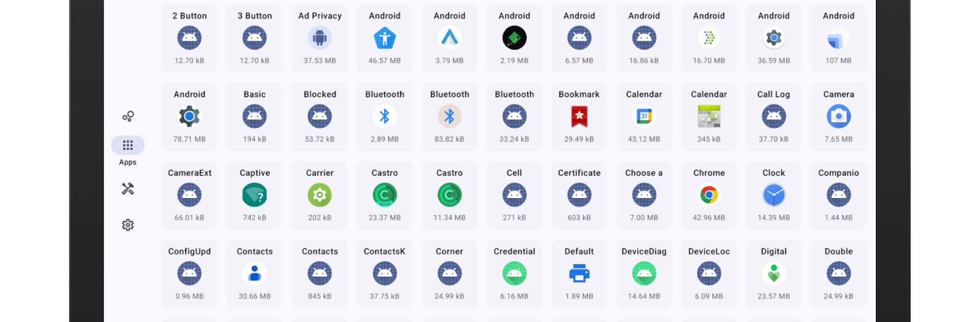Open the 3 Button app icon
The width and height of the screenshot is (980, 322).
click(255, 38)
